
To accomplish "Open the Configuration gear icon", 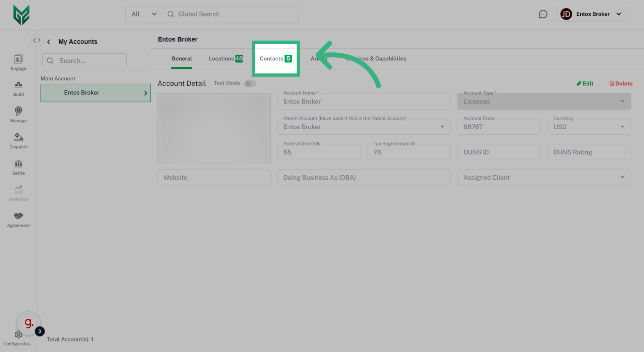I will pos(18,335).
